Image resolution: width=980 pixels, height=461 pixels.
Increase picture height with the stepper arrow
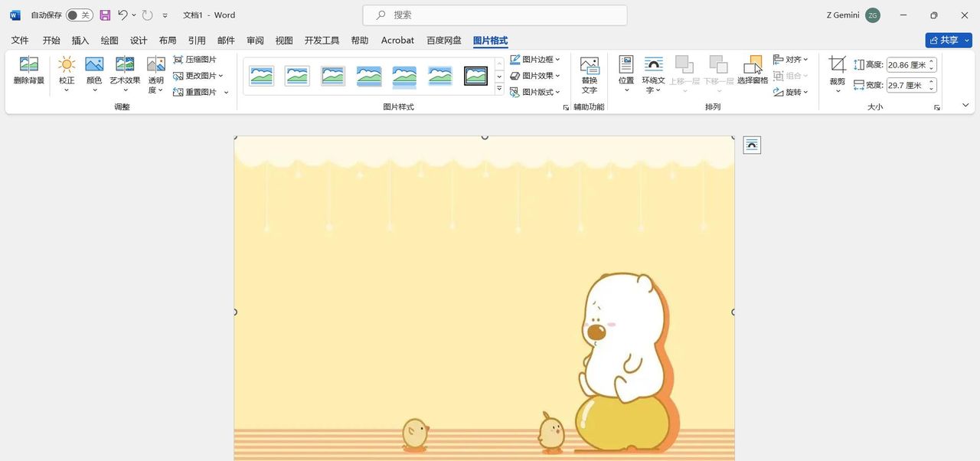tap(931, 60)
